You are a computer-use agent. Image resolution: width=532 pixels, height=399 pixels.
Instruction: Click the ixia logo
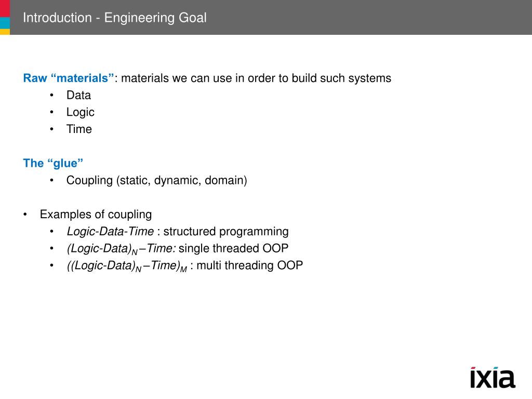tap(493, 377)
